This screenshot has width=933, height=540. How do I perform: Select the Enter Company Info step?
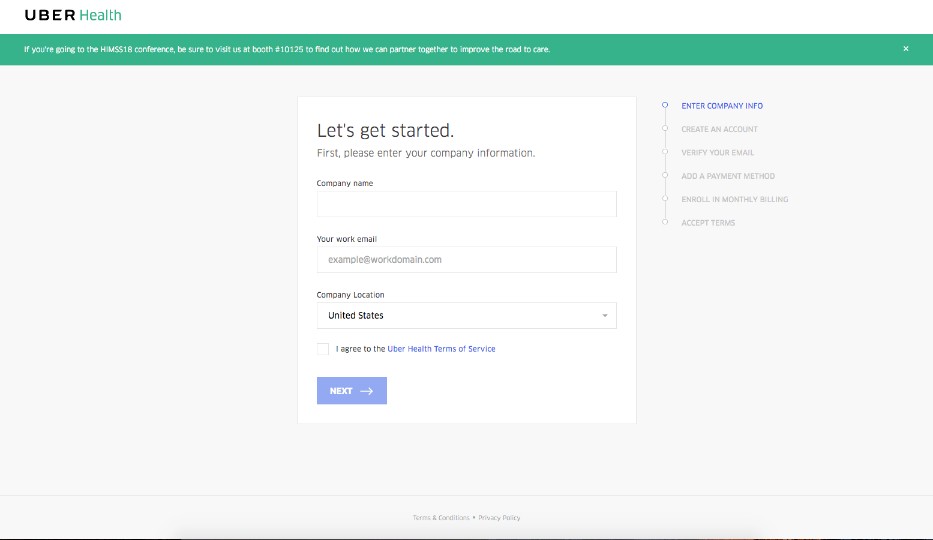(722, 106)
